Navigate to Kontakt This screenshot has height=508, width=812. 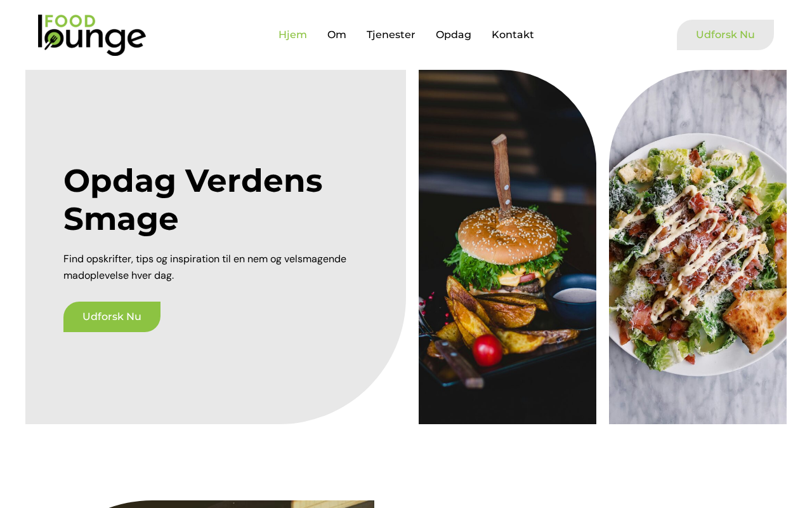click(x=513, y=35)
